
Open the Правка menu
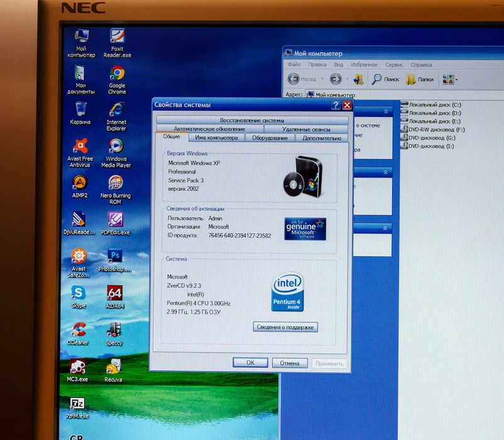coord(317,64)
